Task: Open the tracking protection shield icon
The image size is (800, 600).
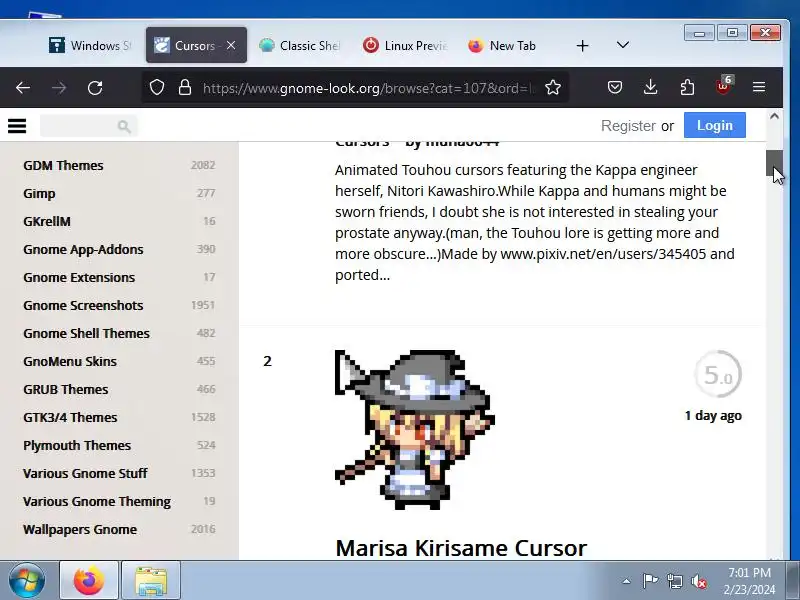Action: [x=157, y=88]
